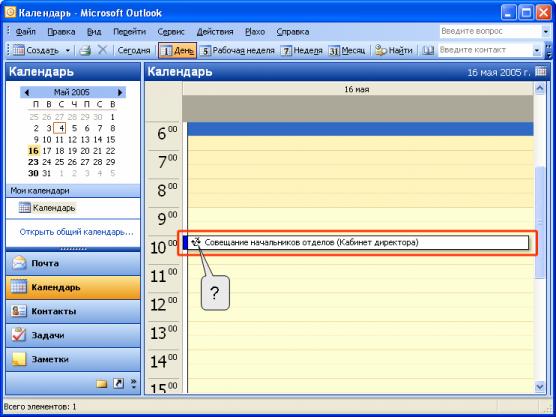The image size is (556, 417).
Task: Click the Май 2005 month header
Action: [x=72, y=92]
